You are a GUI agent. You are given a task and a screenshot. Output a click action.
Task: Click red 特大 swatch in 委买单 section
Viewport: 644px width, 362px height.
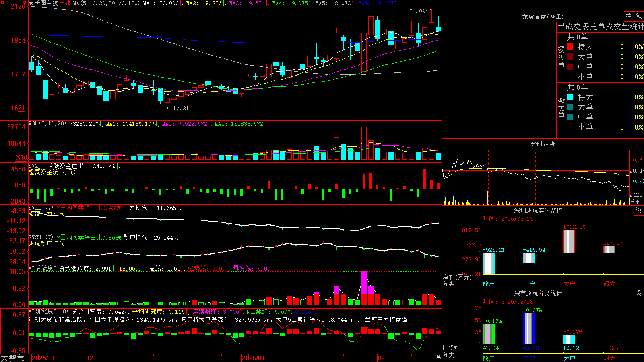tap(570, 47)
